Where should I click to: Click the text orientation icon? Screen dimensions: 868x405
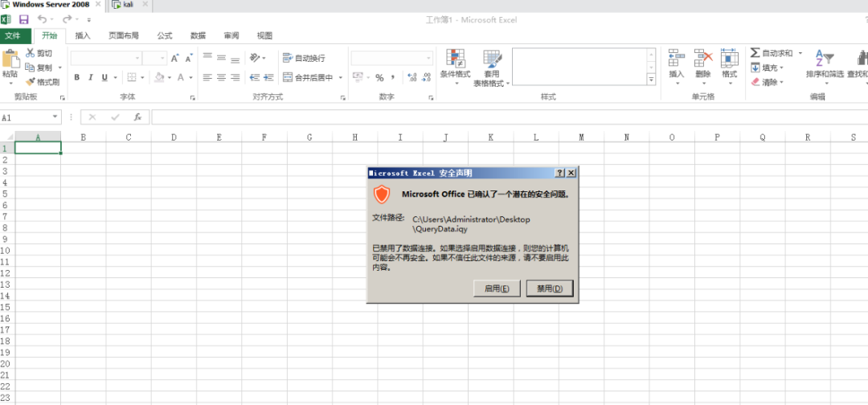[x=255, y=57]
